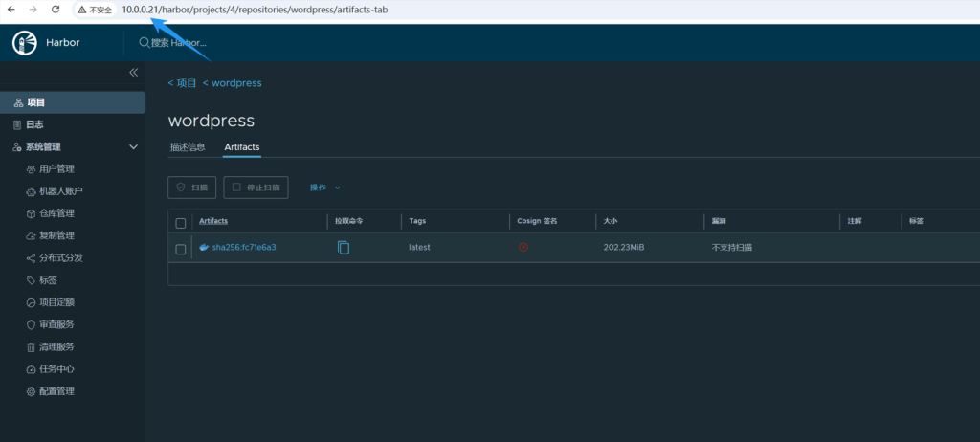Click the search magnifier icon
Viewport: 980px width, 442px height.
pyautogui.click(x=145, y=43)
